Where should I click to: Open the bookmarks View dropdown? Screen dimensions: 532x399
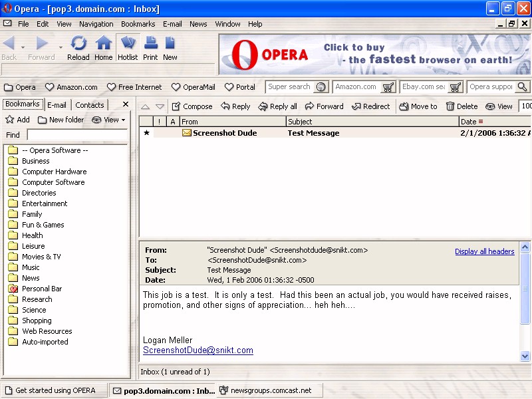click(108, 120)
